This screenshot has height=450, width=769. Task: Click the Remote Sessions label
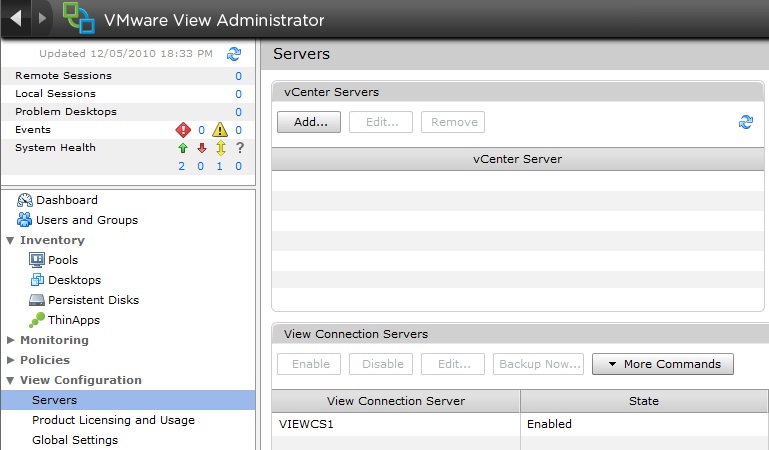(63, 75)
